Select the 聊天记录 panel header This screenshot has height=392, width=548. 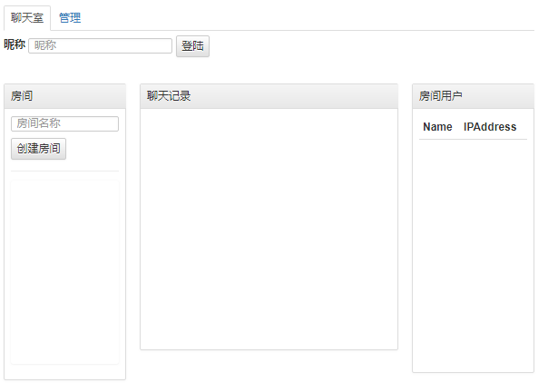269,96
